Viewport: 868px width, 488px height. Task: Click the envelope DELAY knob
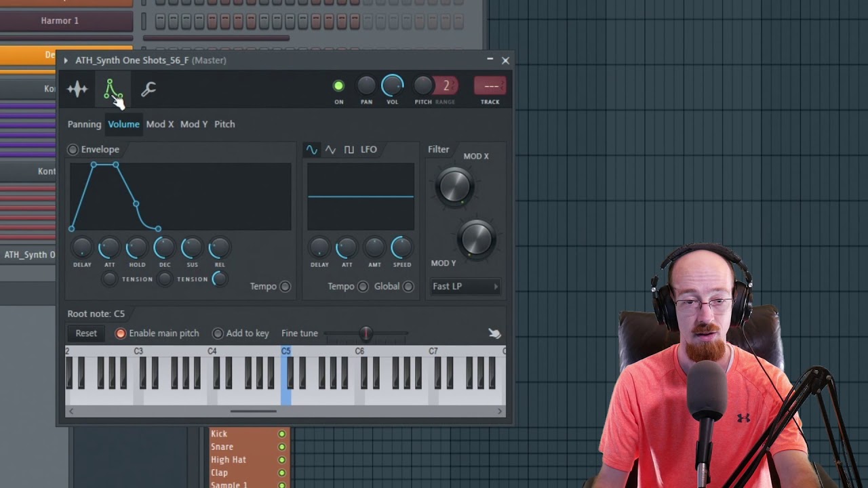click(82, 248)
